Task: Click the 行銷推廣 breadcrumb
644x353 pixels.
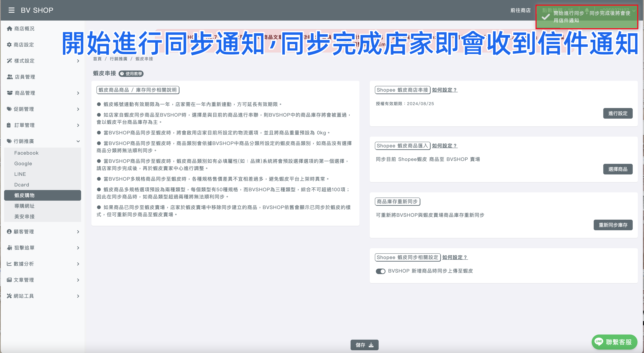Action: [x=119, y=59]
